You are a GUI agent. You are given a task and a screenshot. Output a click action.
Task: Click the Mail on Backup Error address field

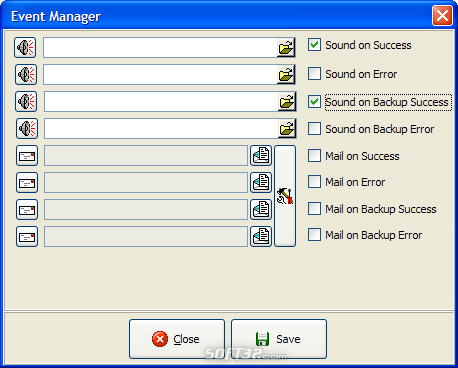pos(146,237)
